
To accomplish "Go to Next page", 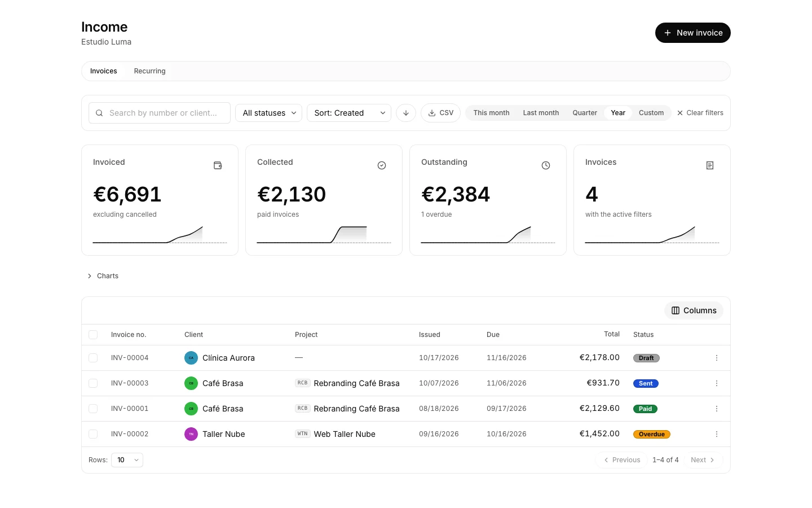I will (703, 460).
